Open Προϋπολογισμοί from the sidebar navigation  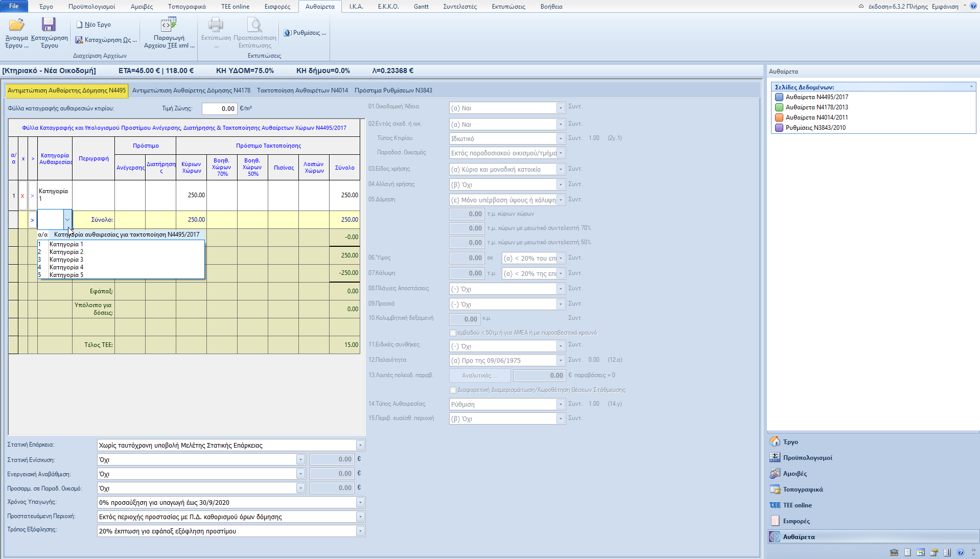[x=807, y=458]
